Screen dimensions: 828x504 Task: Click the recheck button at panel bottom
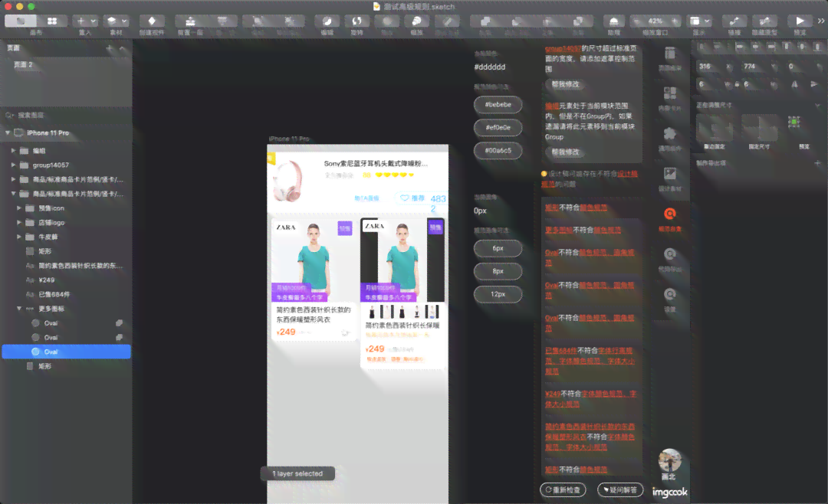(563, 489)
